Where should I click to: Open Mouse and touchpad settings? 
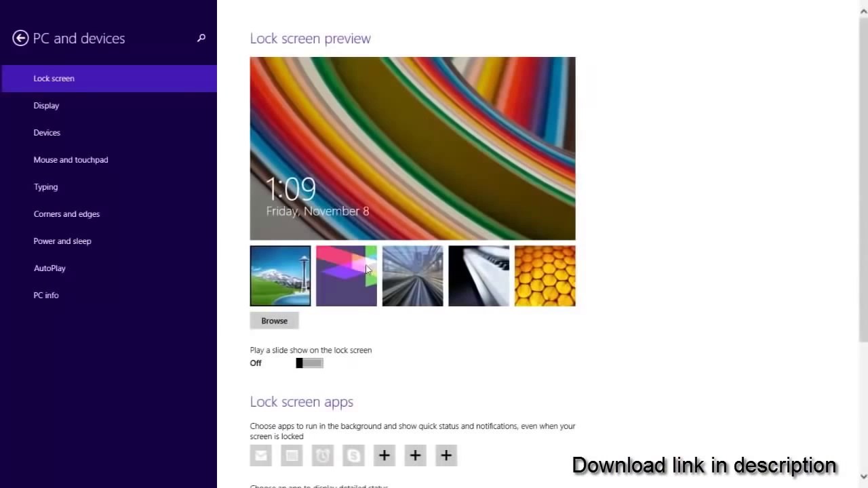point(108,160)
